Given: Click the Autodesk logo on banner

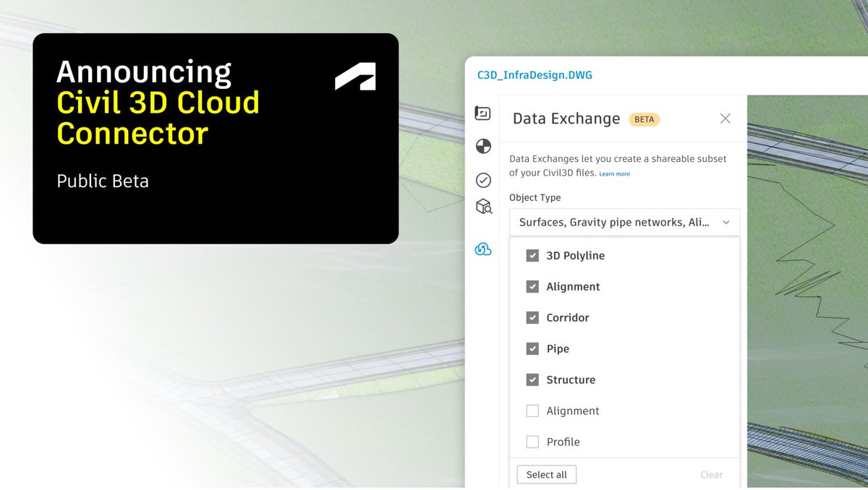Looking at the screenshot, I should pyautogui.click(x=355, y=77).
